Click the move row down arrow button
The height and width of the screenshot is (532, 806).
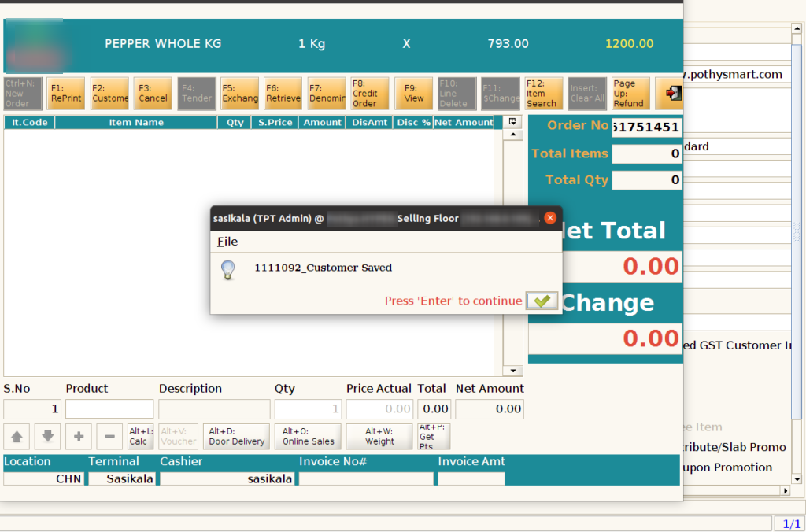click(x=47, y=437)
